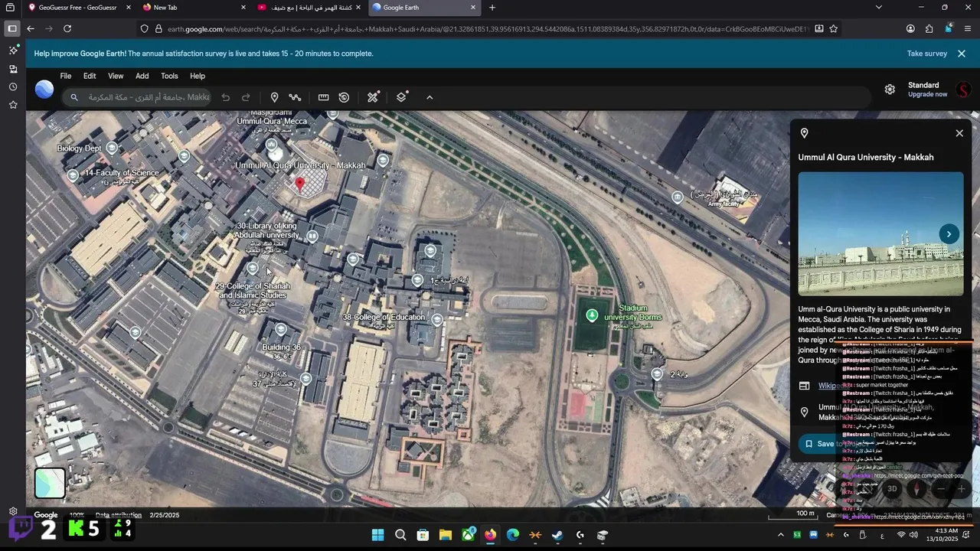Go back in browser history

click(31, 28)
